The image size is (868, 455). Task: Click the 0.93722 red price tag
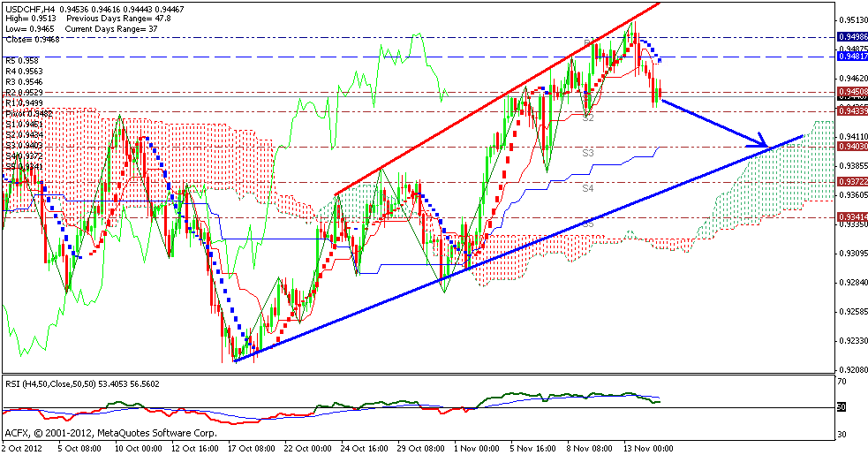click(851, 182)
